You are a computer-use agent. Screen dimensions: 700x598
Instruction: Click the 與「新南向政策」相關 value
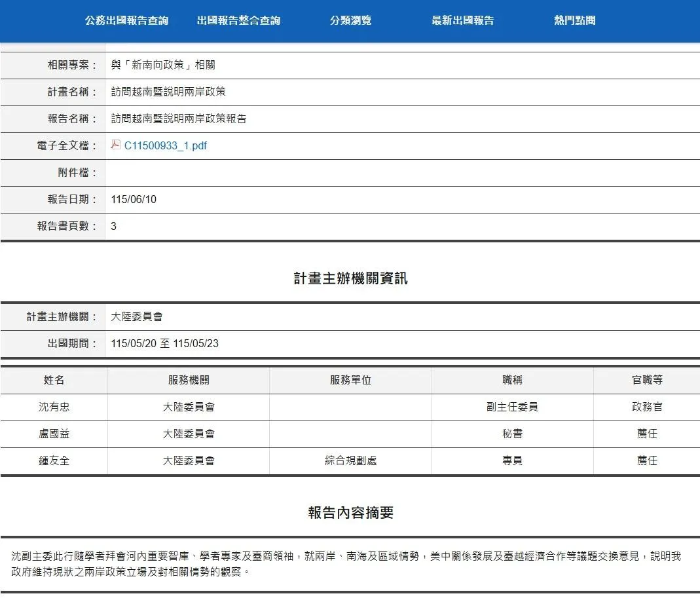point(163,65)
